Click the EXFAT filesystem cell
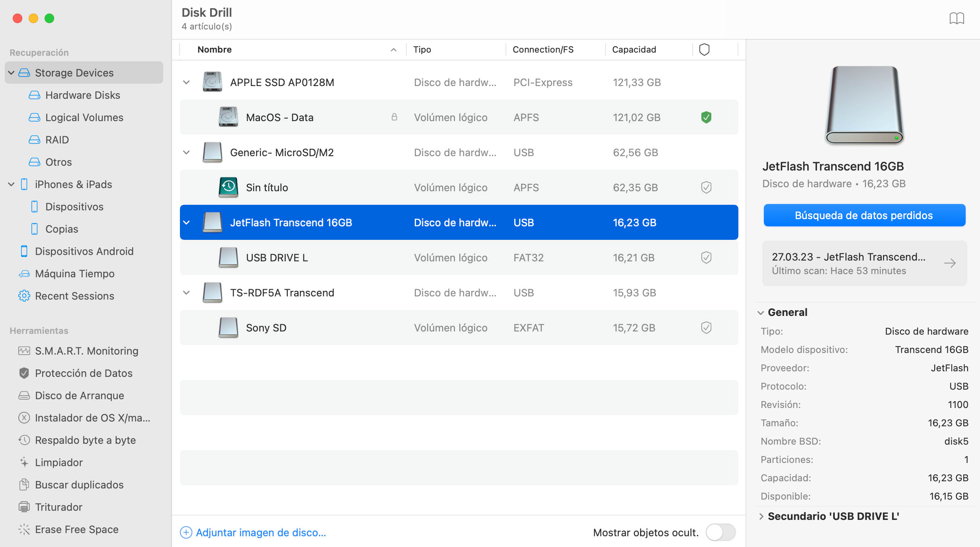Screen dimensions: 980x547 point(528,327)
